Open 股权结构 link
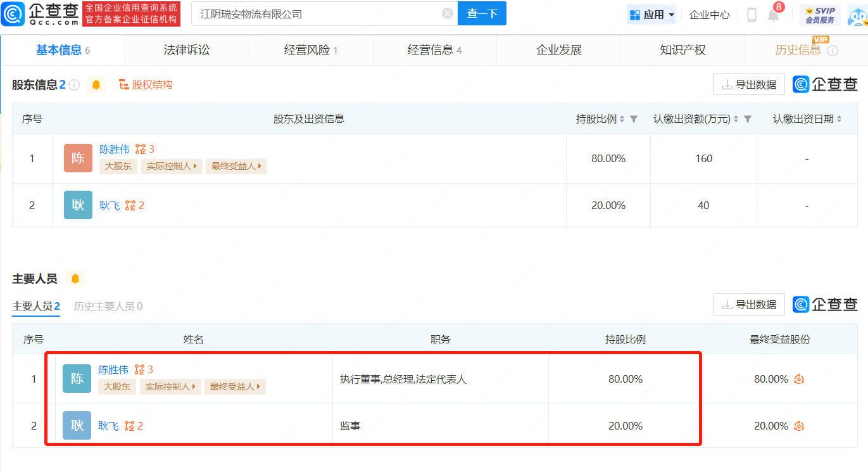868x472 pixels. pyautogui.click(x=146, y=84)
